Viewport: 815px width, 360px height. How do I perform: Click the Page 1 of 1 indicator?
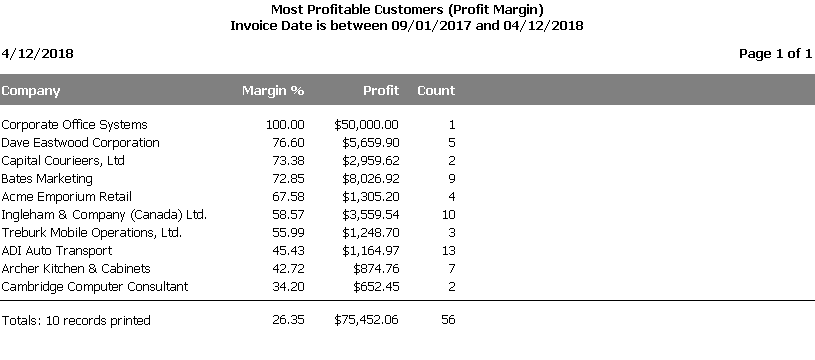(775, 54)
